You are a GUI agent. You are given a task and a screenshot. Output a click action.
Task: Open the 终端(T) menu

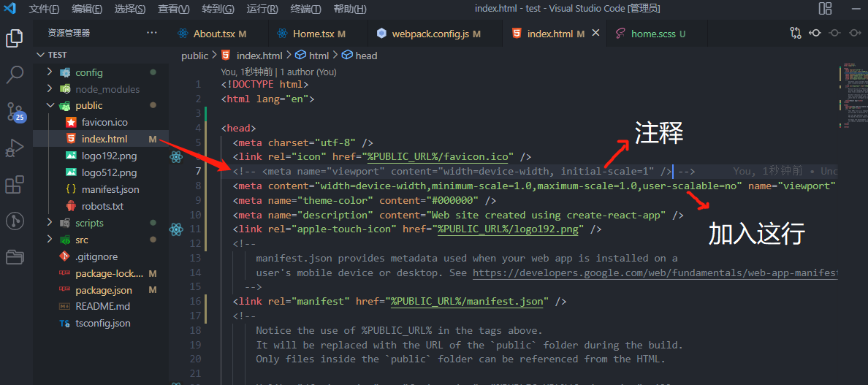305,9
